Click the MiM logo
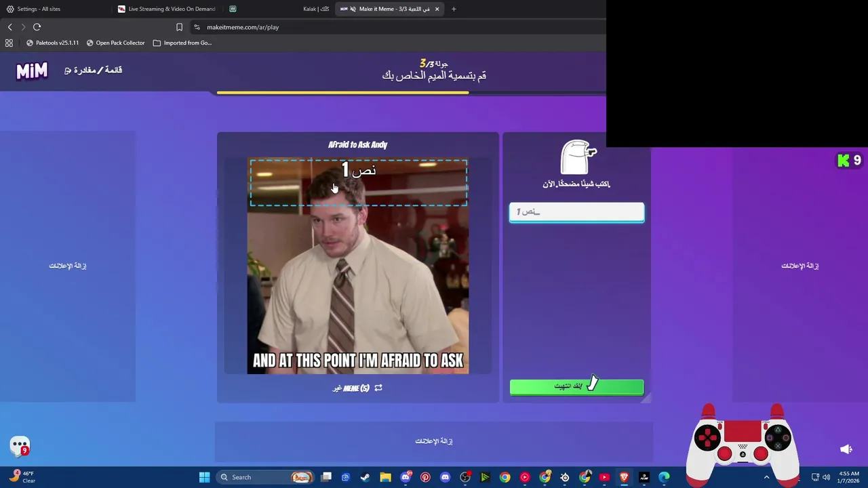The image size is (868, 488). click(x=32, y=70)
